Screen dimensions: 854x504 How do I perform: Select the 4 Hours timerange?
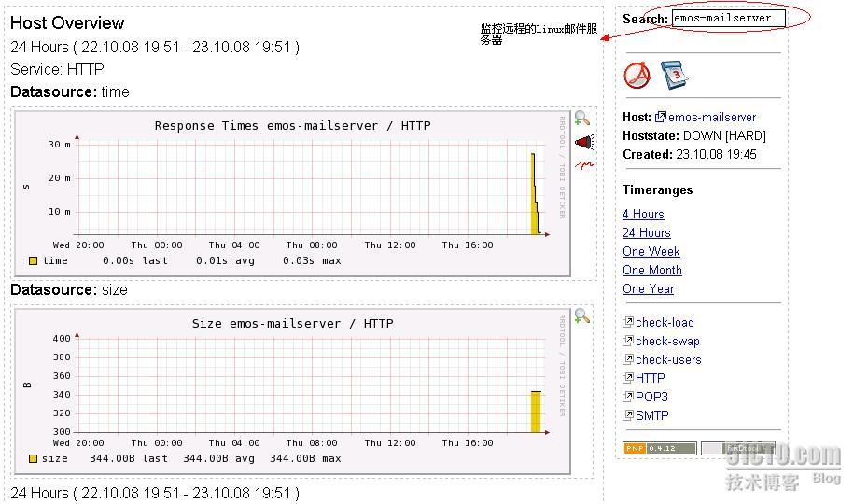pyautogui.click(x=643, y=214)
